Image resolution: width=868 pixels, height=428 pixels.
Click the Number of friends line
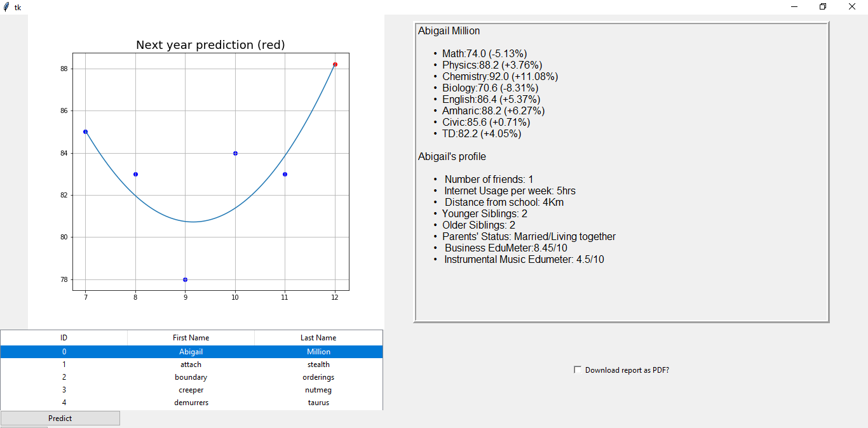pyautogui.click(x=489, y=180)
